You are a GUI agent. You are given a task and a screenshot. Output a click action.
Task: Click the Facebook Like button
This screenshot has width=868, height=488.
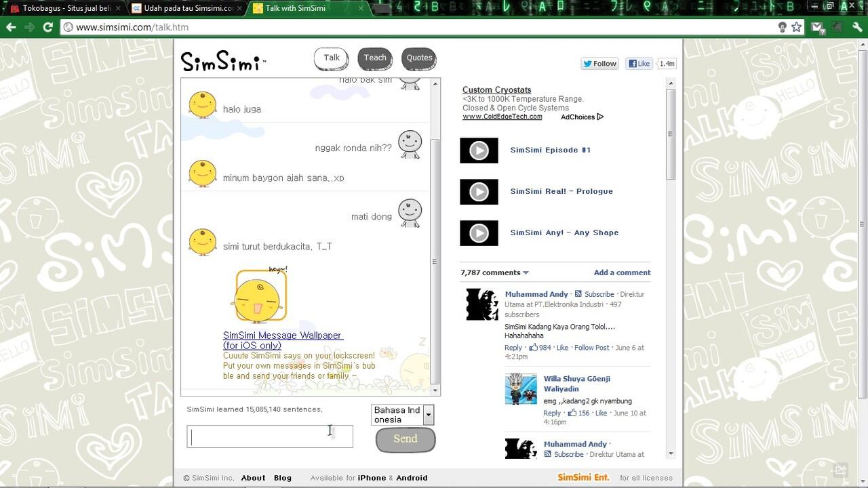point(639,64)
